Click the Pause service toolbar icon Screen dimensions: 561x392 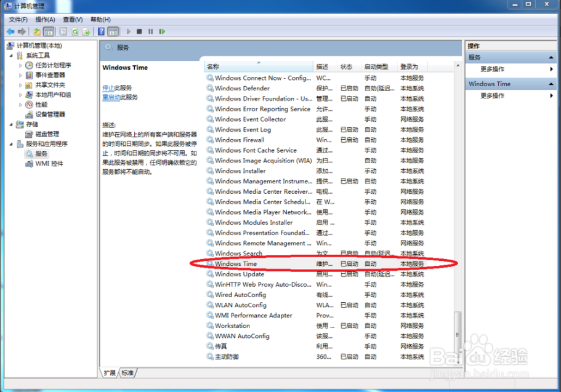(x=151, y=32)
